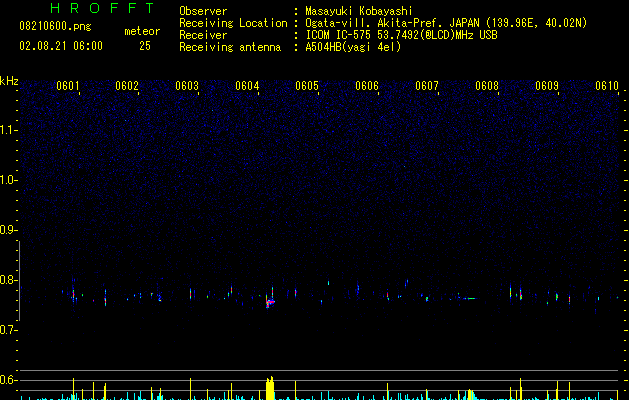This screenshot has width=629, height=400.
Task: Click the Receiving Location label
Action: [x=233, y=23]
